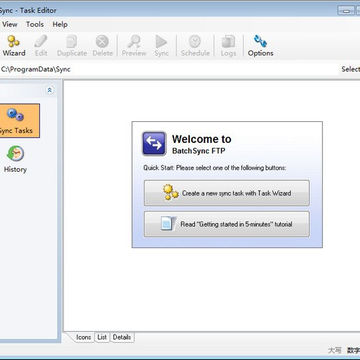The height and width of the screenshot is (360, 360).
Task: Open the Schedule clock icon
Action: (x=195, y=46)
